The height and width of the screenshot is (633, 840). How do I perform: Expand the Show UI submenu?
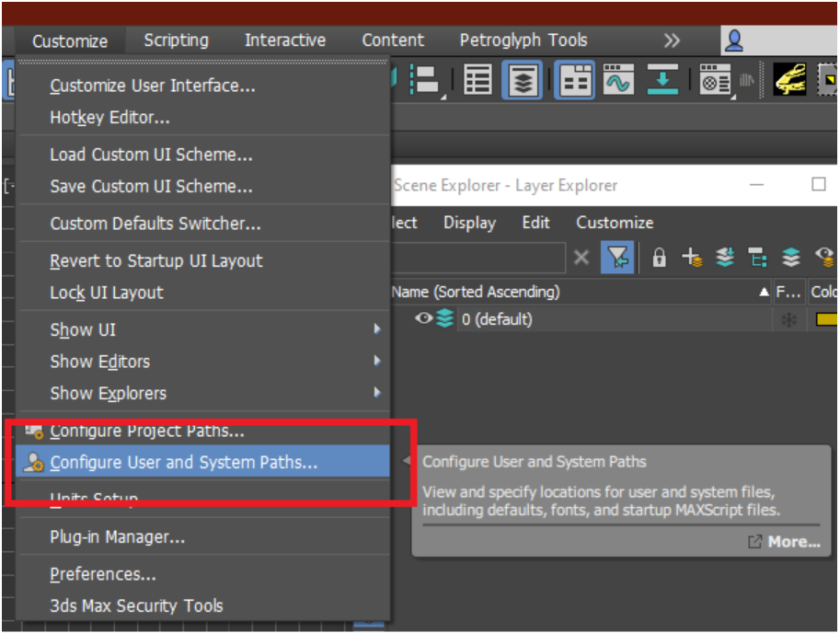pos(378,328)
